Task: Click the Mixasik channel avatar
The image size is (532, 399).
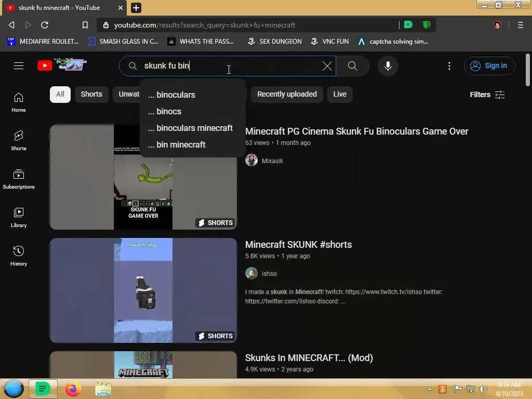Action: (x=251, y=160)
